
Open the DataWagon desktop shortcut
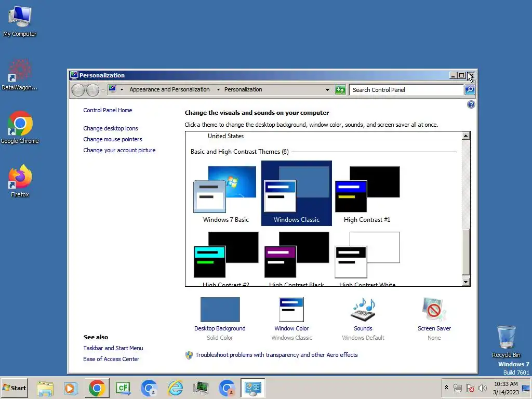[x=20, y=75]
